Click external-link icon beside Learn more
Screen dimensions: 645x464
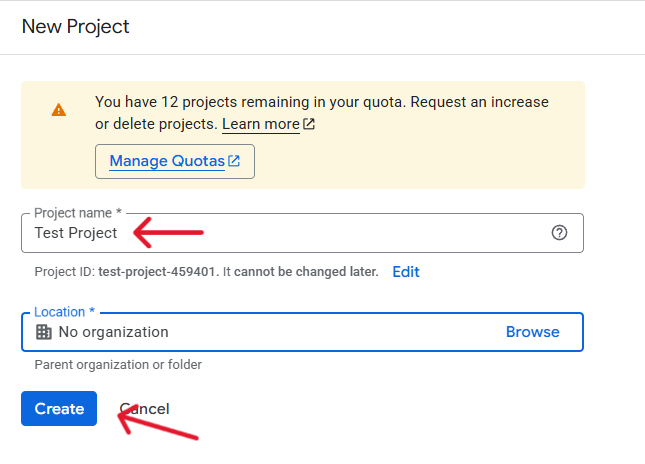(309, 124)
